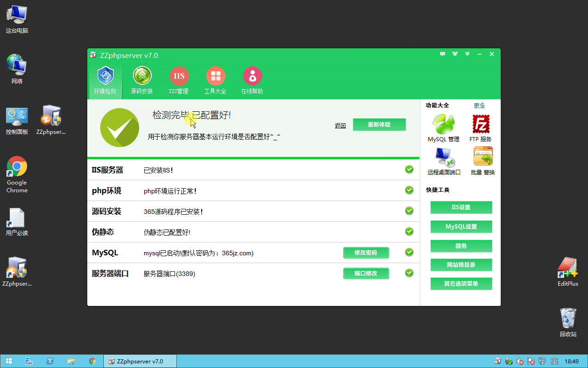Click the green check icon for IIS服务器 row
This screenshot has width=588, height=368.
tap(409, 169)
